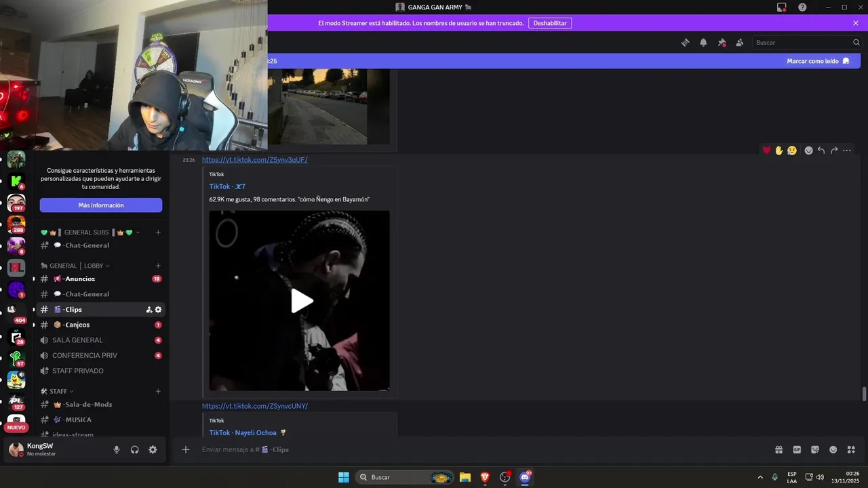Dismiss the Streamer mode banner
This screenshot has height=488, width=868.
click(856, 23)
